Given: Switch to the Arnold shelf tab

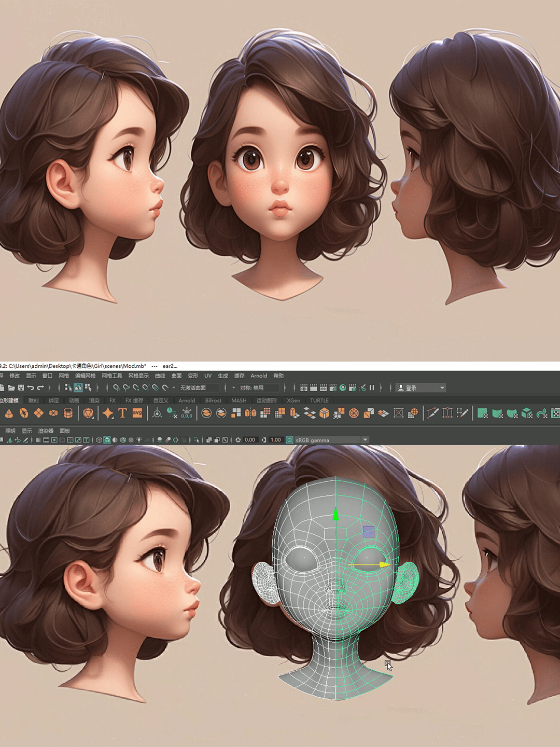Looking at the screenshot, I should (x=187, y=400).
